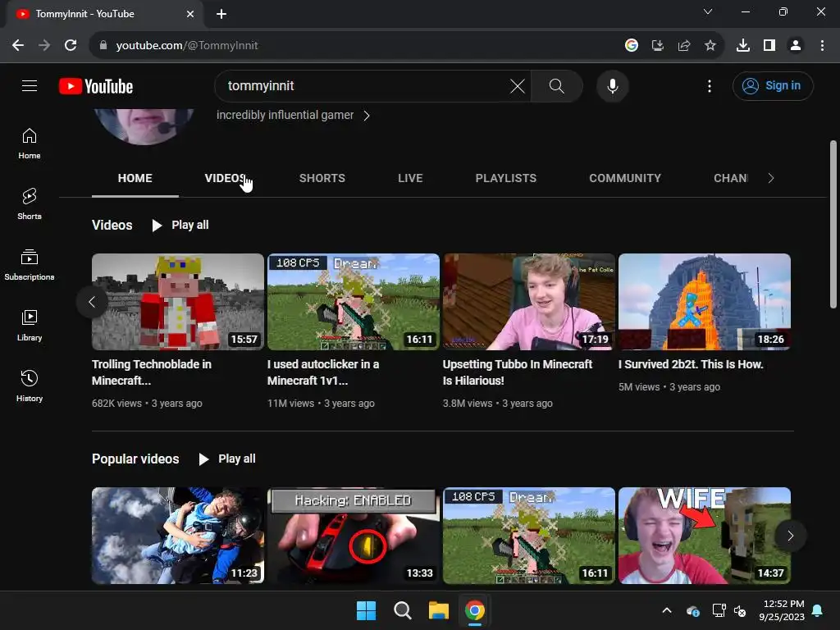Open the Trolling Technoblade in Minecraft title
This screenshot has height=630, width=840.
click(152, 372)
